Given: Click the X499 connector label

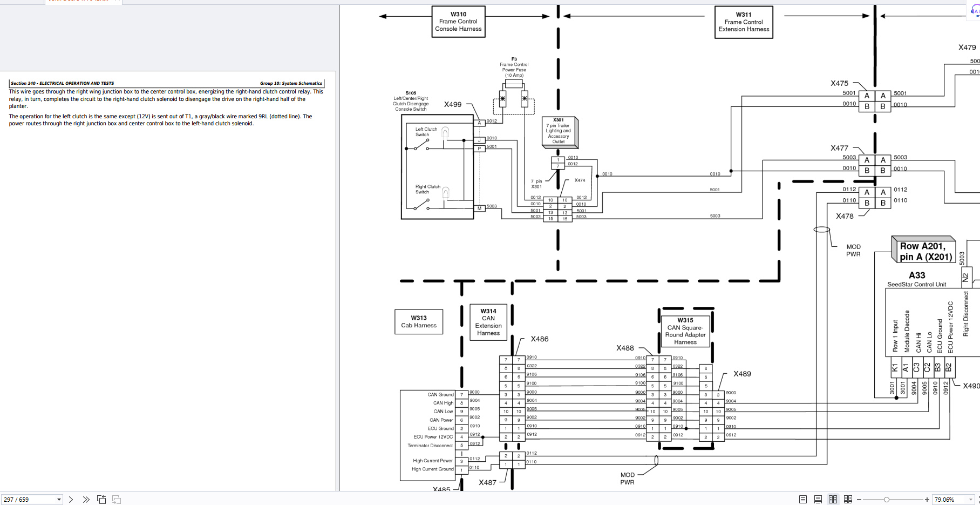Looking at the screenshot, I should click(x=453, y=104).
